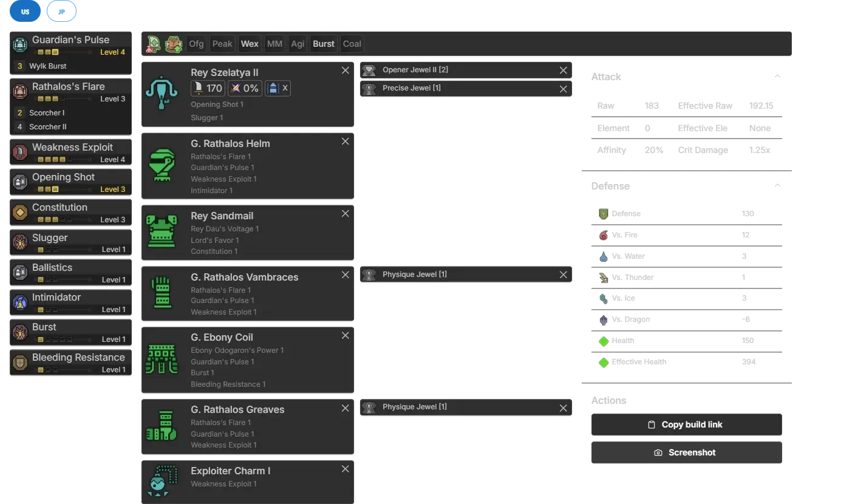Click the G. Ebony Coil waist icon
Image resolution: width=855 pixels, height=504 pixels.
(x=162, y=359)
